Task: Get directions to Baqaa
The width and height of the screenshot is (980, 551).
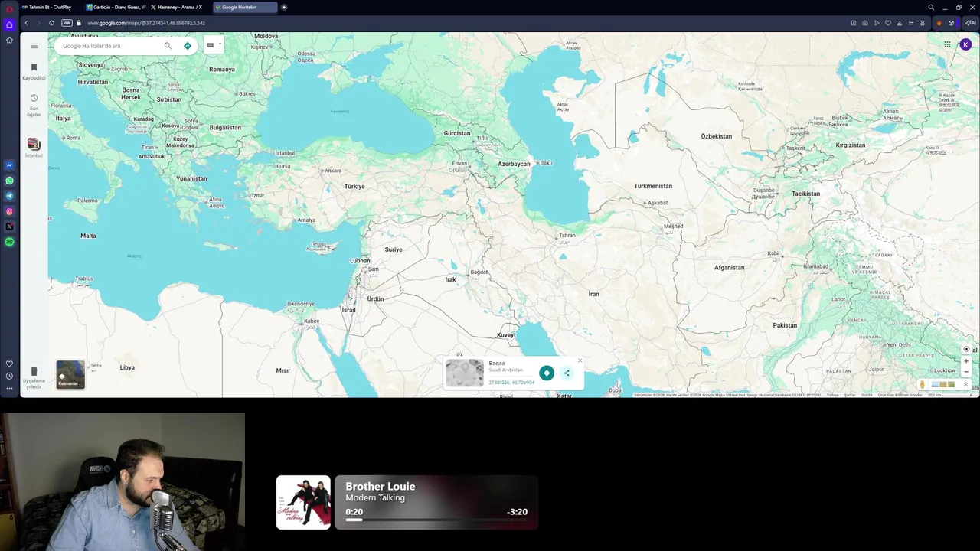Action: [x=547, y=373]
